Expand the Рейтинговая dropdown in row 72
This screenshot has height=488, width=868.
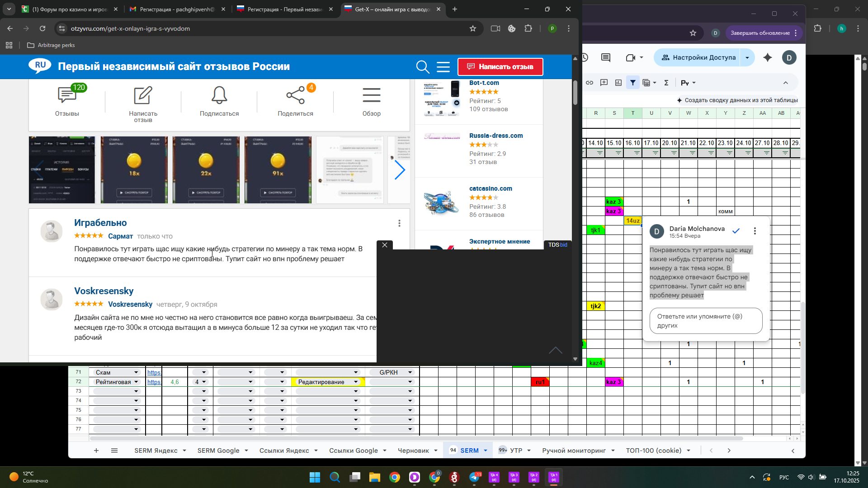136,382
